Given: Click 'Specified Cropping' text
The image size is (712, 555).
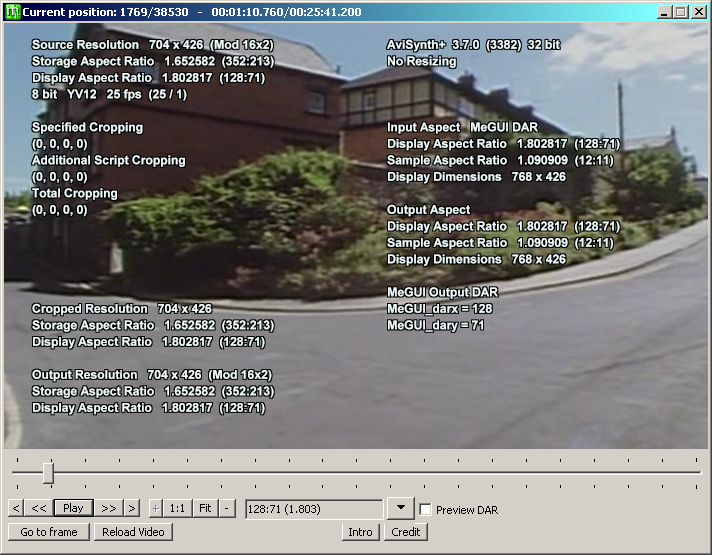Looking at the screenshot, I should point(87,127).
